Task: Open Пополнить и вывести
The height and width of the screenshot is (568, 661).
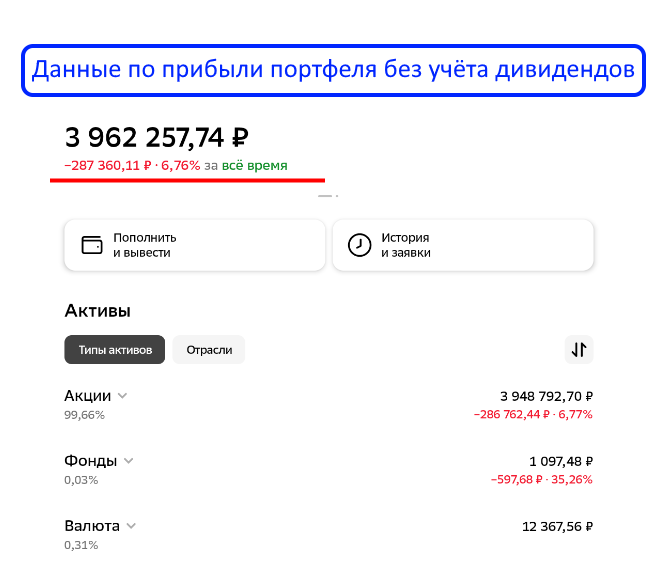Action: pyautogui.click(x=195, y=245)
